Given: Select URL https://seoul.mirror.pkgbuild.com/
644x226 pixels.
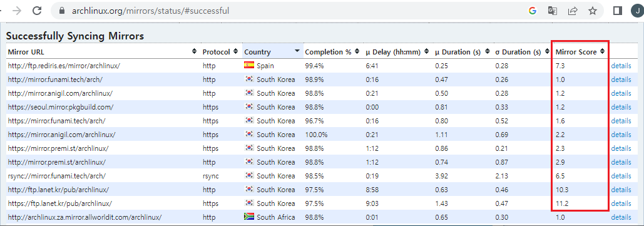Looking at the screenshot, I should coord(60,107).
